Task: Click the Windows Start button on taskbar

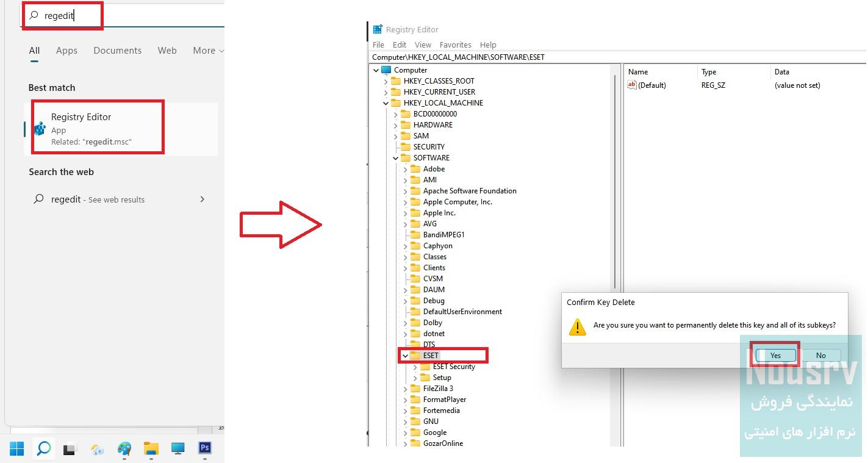Action: click(17, 450)
